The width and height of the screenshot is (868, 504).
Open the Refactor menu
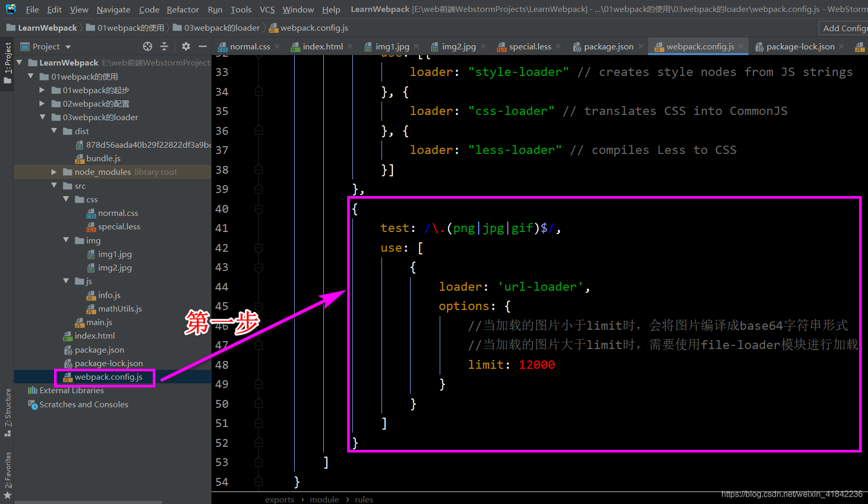click(182, 9)
